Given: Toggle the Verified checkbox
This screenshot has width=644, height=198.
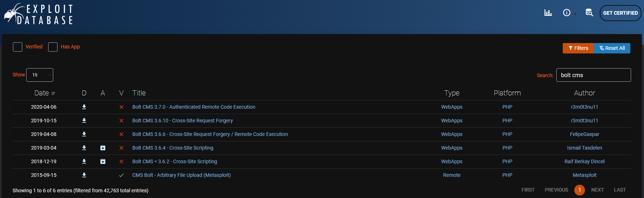Looking at the screenshot, I should tap(18, 47).
